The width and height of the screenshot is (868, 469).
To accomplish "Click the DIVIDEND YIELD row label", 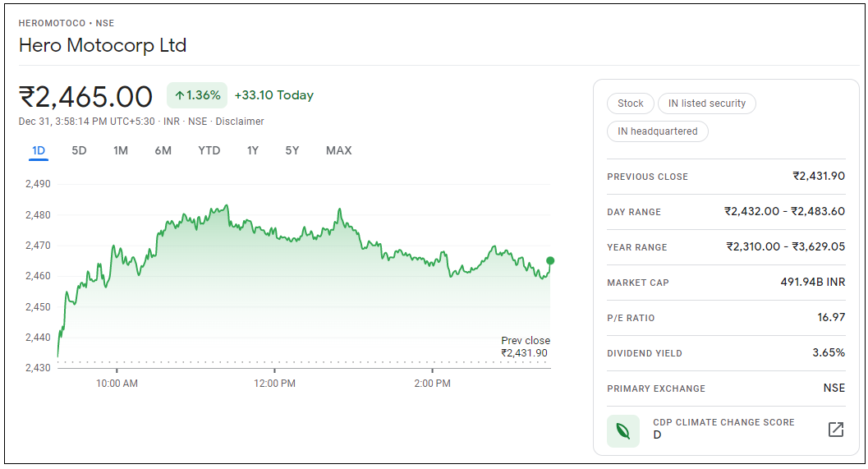I will [645, 354].
